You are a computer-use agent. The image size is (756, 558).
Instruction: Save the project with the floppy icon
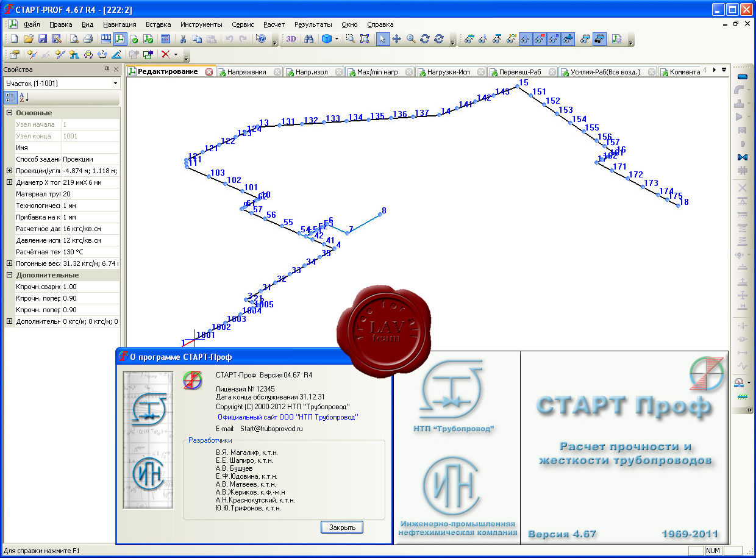(x=43, y=39)
